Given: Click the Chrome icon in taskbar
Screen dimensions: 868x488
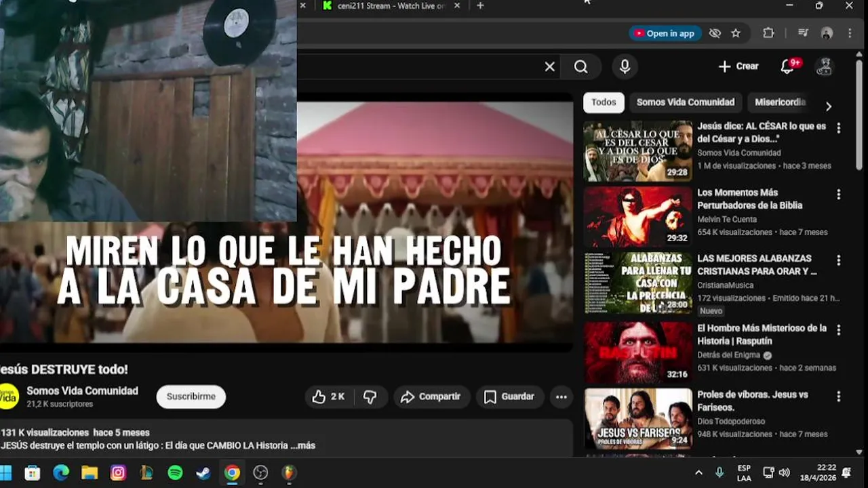Looking at the screenshot, I should [x=232, y=472].
